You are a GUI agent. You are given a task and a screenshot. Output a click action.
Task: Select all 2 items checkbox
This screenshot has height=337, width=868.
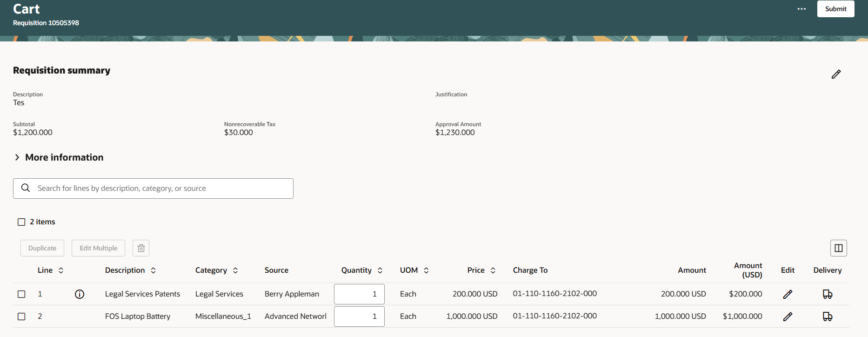[x=21, y=222]
